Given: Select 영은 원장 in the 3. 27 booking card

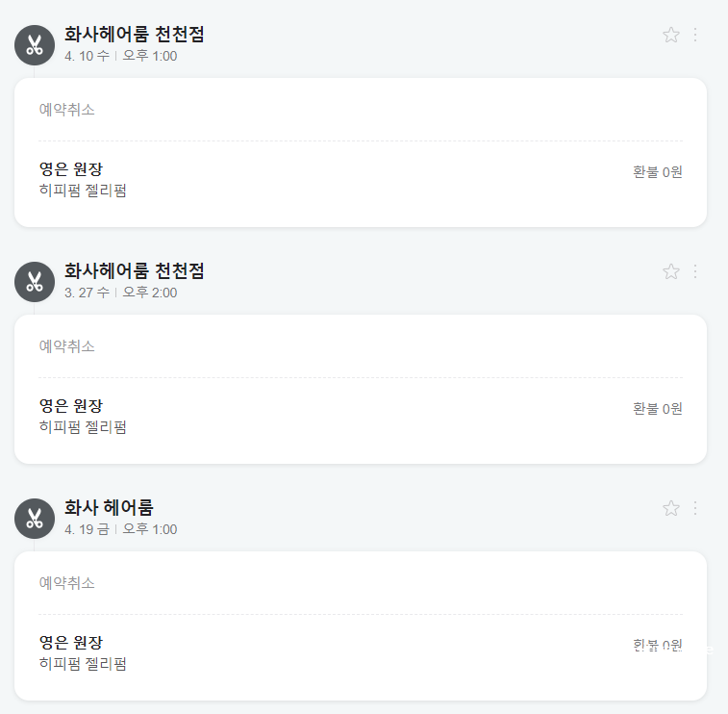Looking at the screenshot, I should point(70,406).
